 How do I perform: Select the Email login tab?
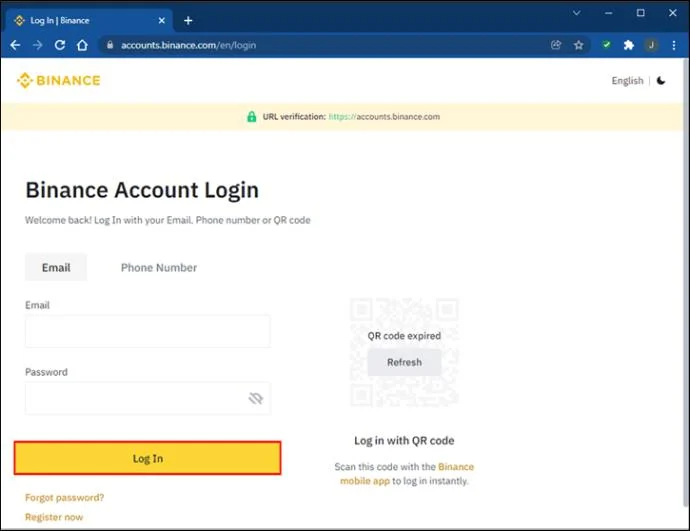click(56, 267)
